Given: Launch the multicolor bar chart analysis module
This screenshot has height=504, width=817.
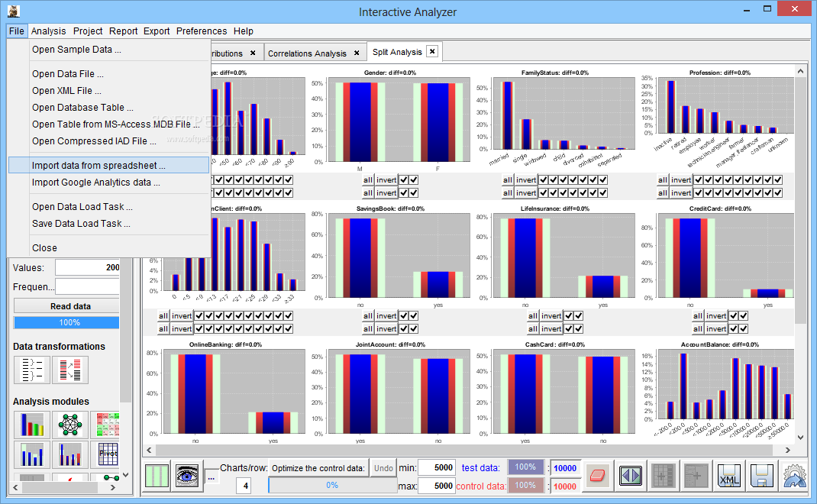Looking at the screenshot, I should 32,425.
